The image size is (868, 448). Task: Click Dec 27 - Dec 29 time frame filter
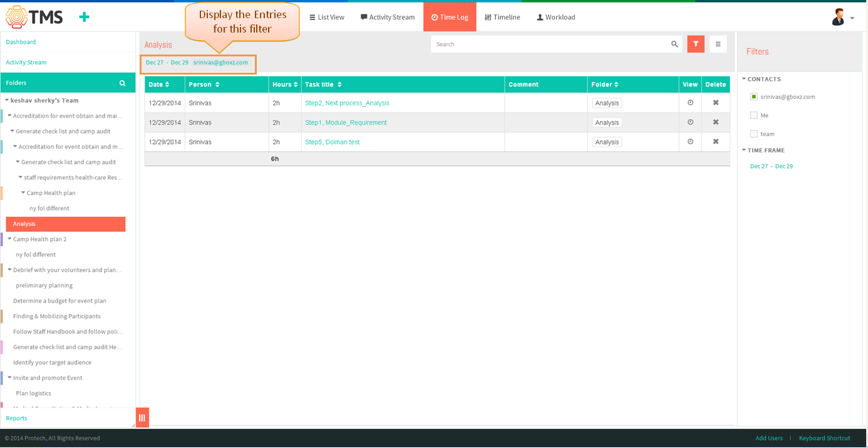pyautogui.click(x=772, y=166)
